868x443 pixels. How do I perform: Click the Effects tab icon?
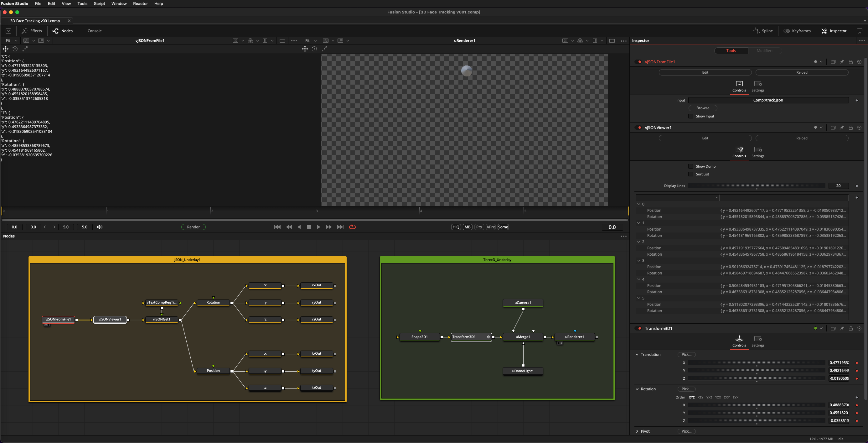tap(24, 30)
